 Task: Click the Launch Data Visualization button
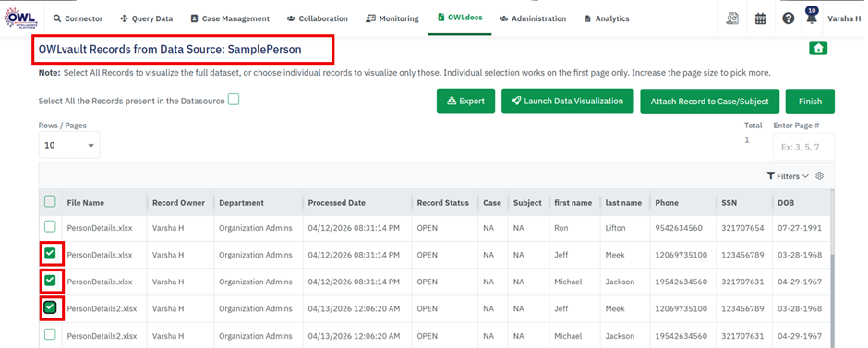567,101
